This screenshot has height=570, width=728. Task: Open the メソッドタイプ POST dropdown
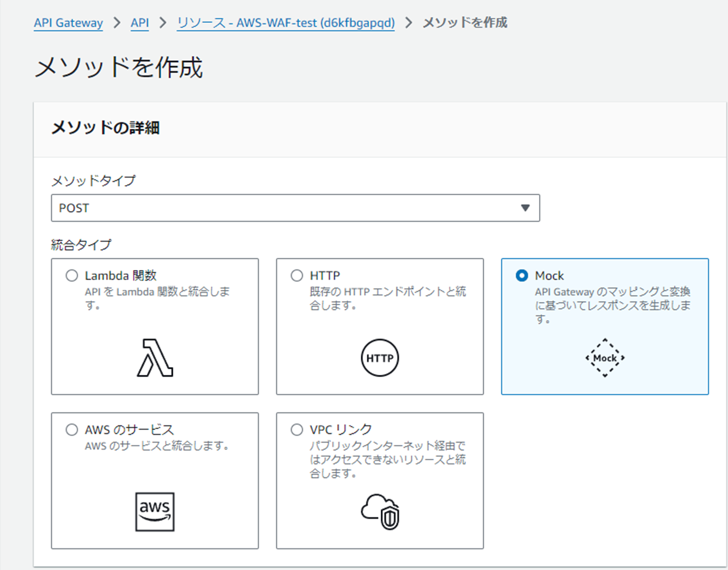click(x=295, y=208)
